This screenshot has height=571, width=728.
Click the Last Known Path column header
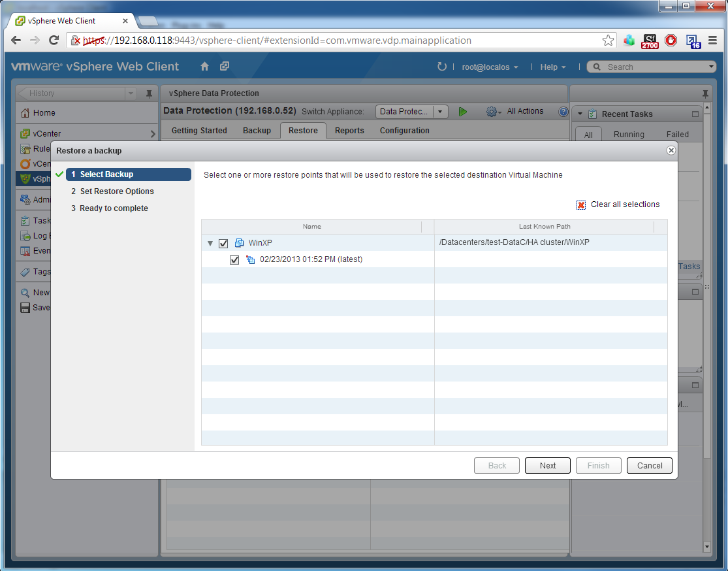(x=544, y=227)
